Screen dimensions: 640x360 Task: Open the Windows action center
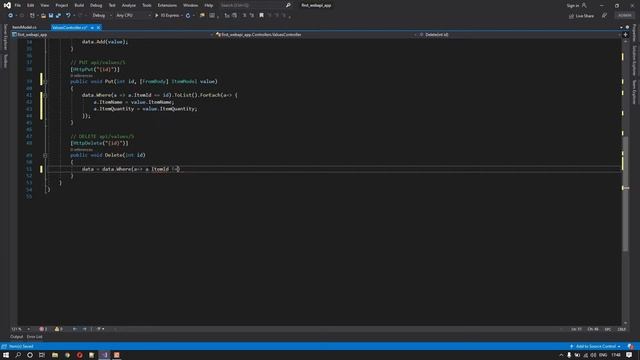(x=629, y=355)
